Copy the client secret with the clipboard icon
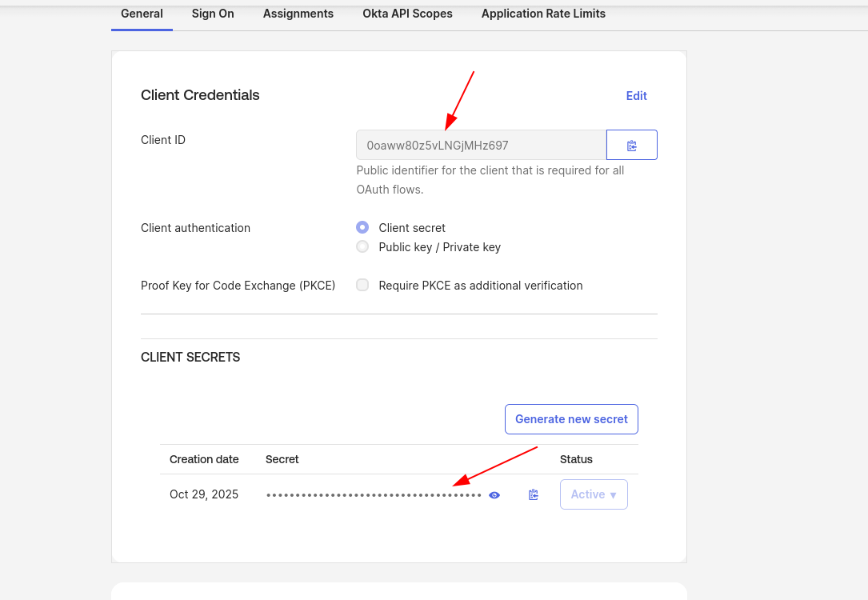868x600 pixels. tap(533, 494)
